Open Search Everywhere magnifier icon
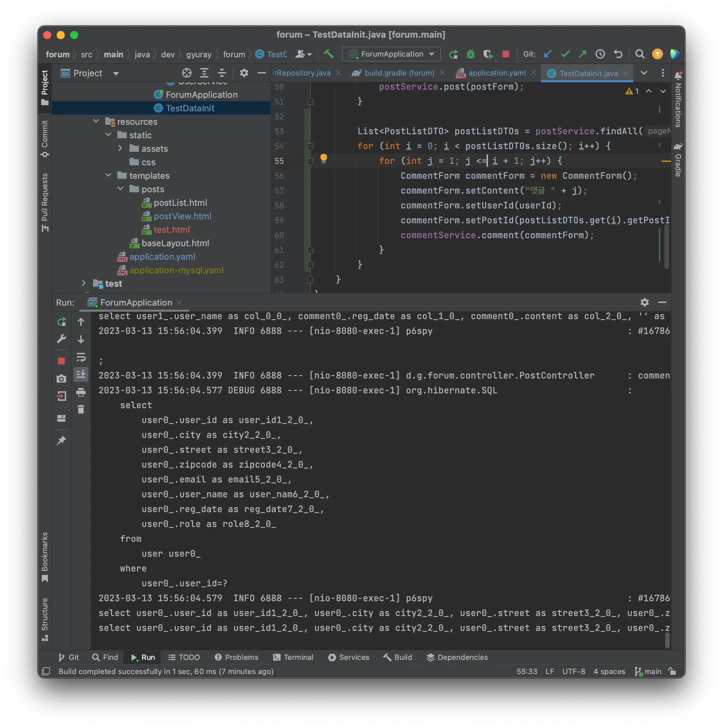This screenshot has width=723, height=728. tap(639, 54)
